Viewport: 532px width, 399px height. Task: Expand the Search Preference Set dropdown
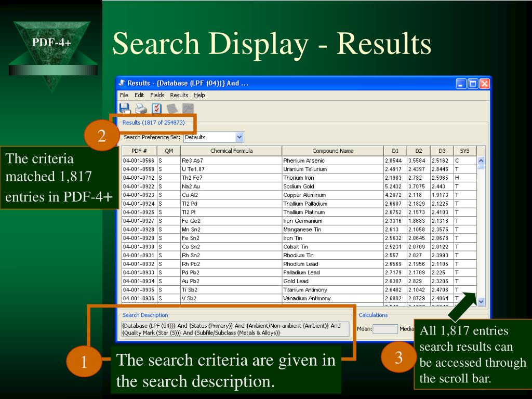(240, 137)
